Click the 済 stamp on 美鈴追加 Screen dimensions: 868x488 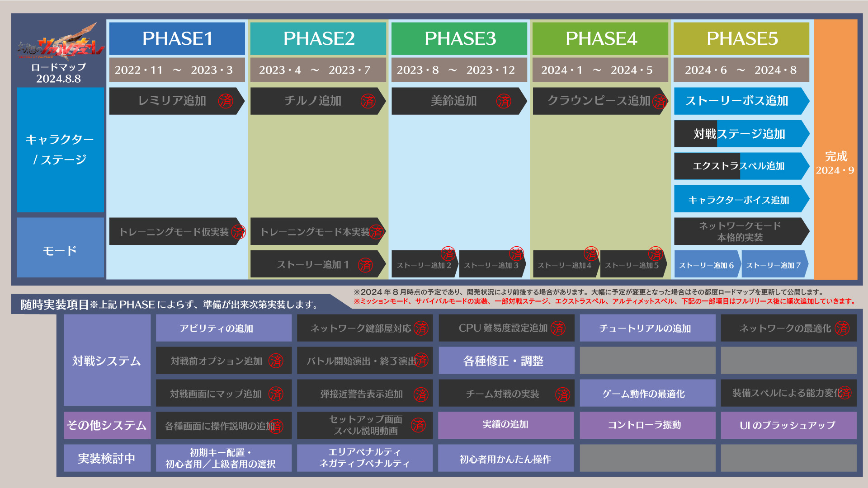tap(504, 101)
